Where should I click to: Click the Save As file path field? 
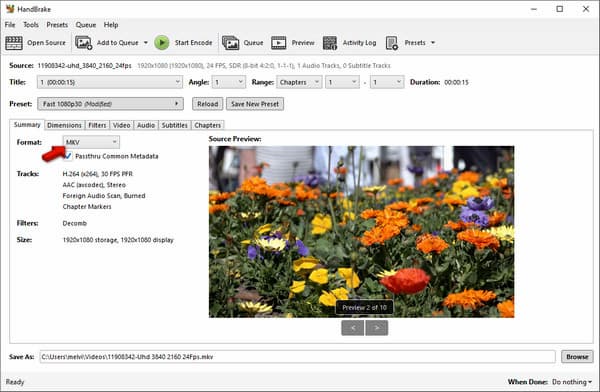click(297, 357)
